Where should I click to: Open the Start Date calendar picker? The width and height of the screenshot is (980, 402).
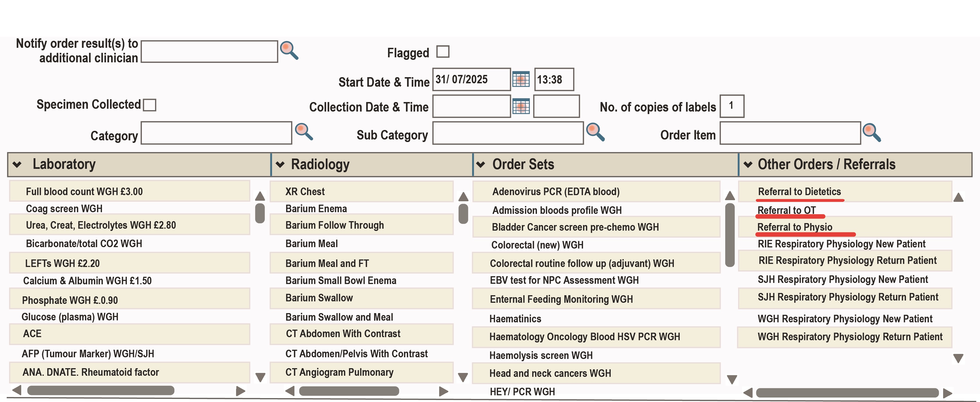(x=521, y=80)
